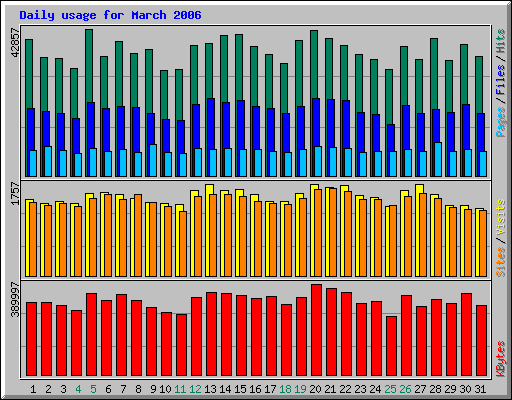Click day label 12 on the x-axis
Image resolution: width=512 pixels, height=400 pixels.
195,389
